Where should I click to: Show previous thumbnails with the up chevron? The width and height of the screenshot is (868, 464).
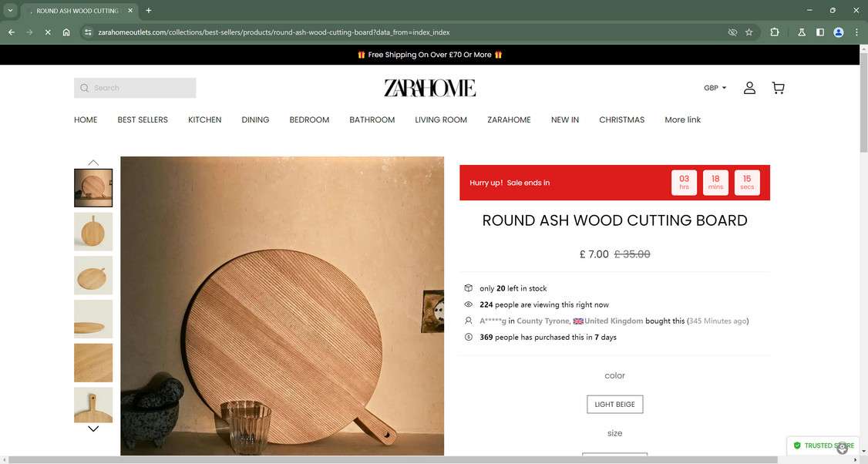pyautogui.click(x=93, y=163)
